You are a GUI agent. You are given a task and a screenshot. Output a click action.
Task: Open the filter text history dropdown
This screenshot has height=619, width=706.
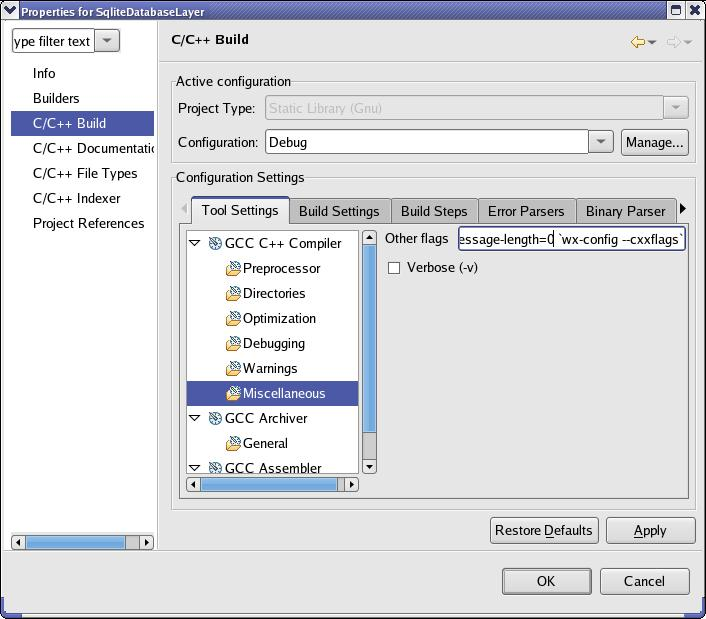click(x=107, y=41)
